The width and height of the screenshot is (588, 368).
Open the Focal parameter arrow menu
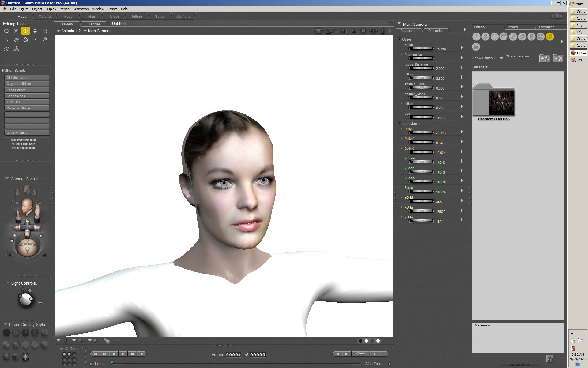coord(462,48)
